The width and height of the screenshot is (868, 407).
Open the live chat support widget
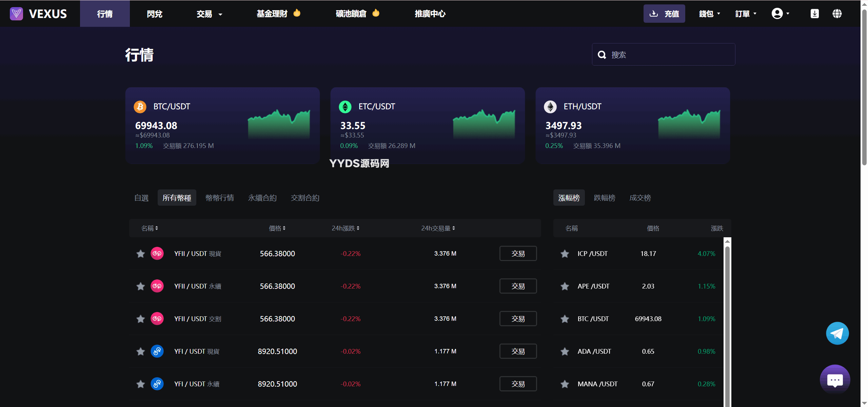tap(835, 380)
